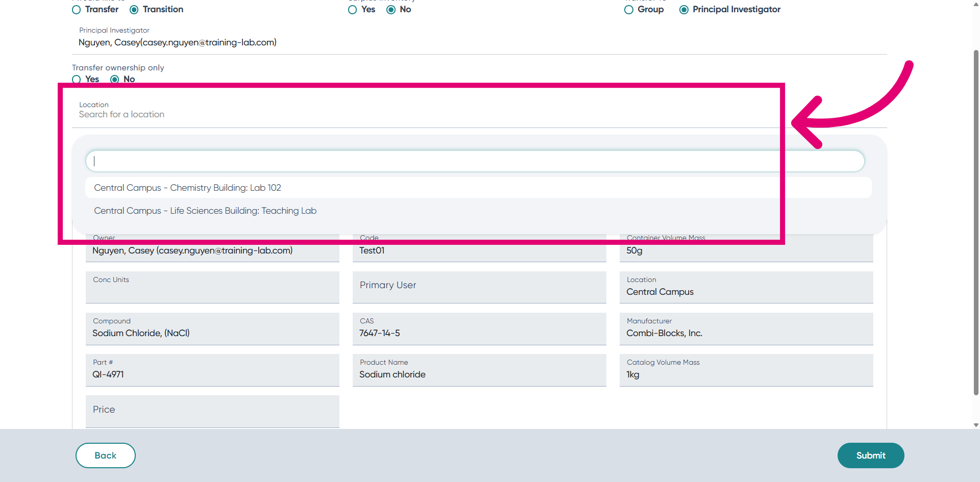Click the CAS field 7647-14-5

(479, 328)
